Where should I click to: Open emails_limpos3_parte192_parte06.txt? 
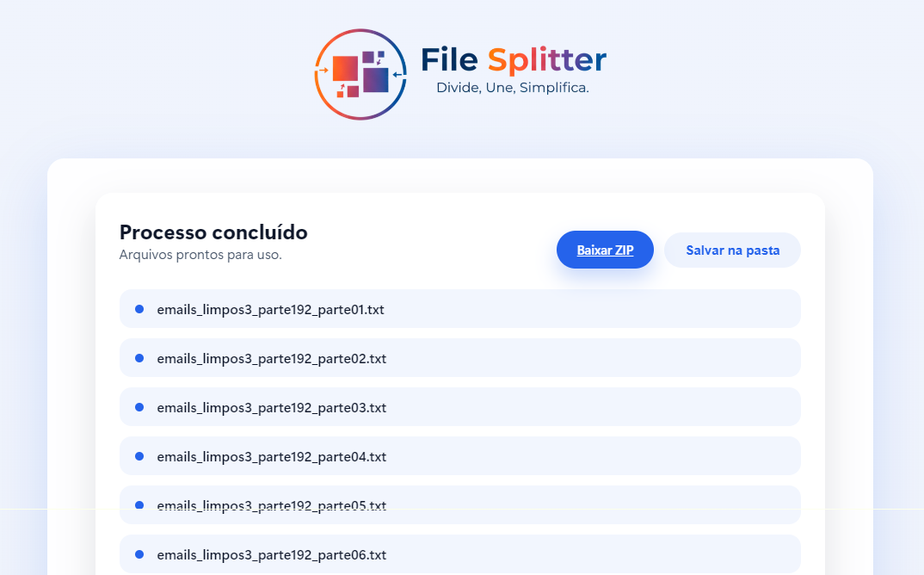point(270,554)
